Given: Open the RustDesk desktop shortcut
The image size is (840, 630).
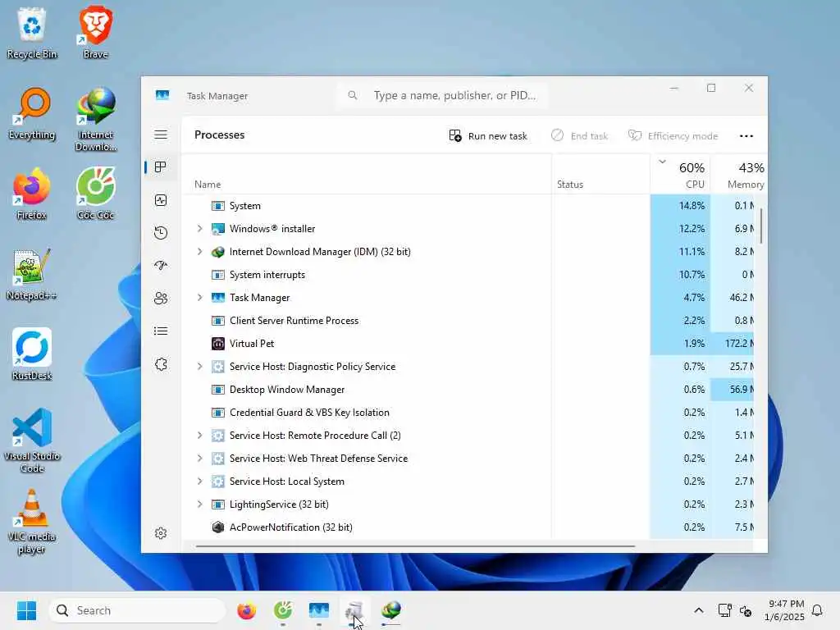Looking at the screenshot, I should (32, 354).
